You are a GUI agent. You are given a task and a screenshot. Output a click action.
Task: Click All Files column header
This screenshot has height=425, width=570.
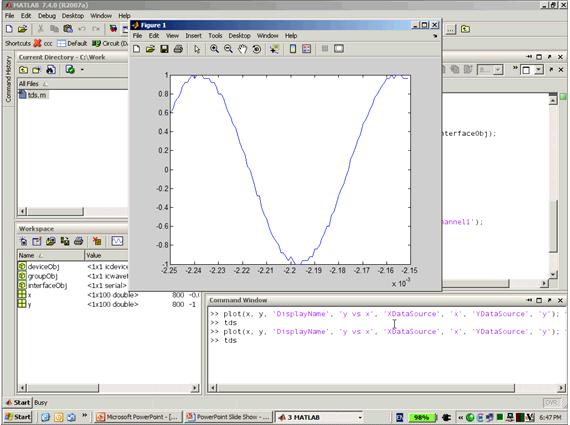click(x=73, y=84)
